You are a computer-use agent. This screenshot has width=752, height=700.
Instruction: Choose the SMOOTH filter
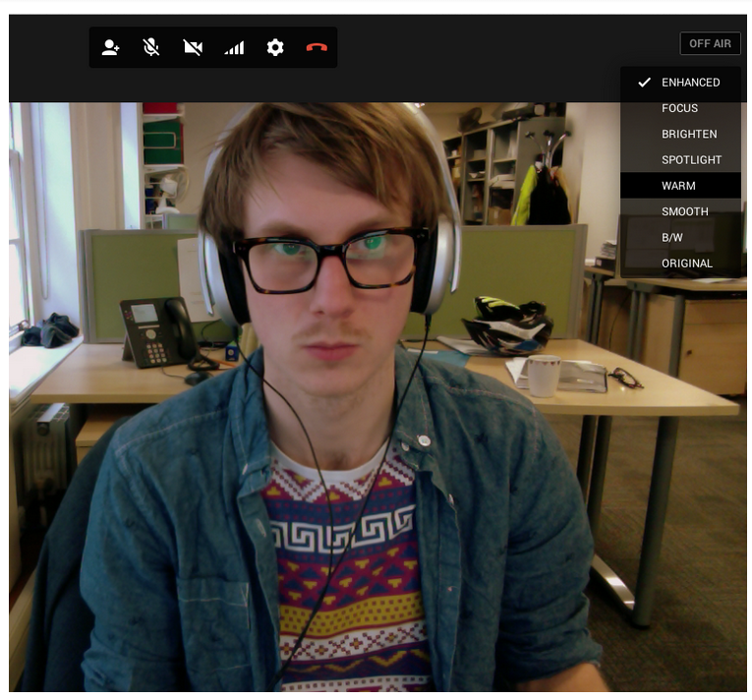680,211
